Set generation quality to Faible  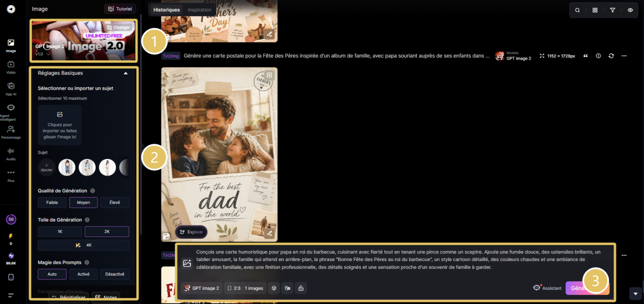(x=52, y=203)
